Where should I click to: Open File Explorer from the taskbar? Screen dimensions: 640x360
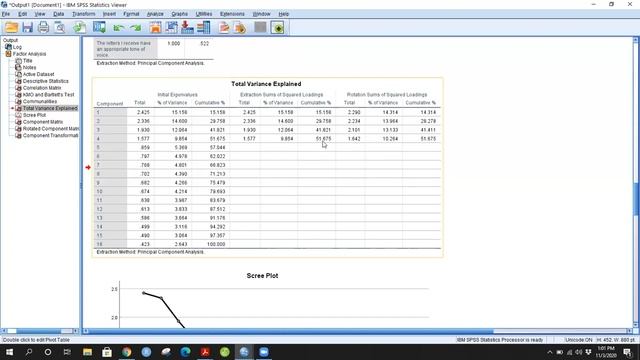(87, 352)
